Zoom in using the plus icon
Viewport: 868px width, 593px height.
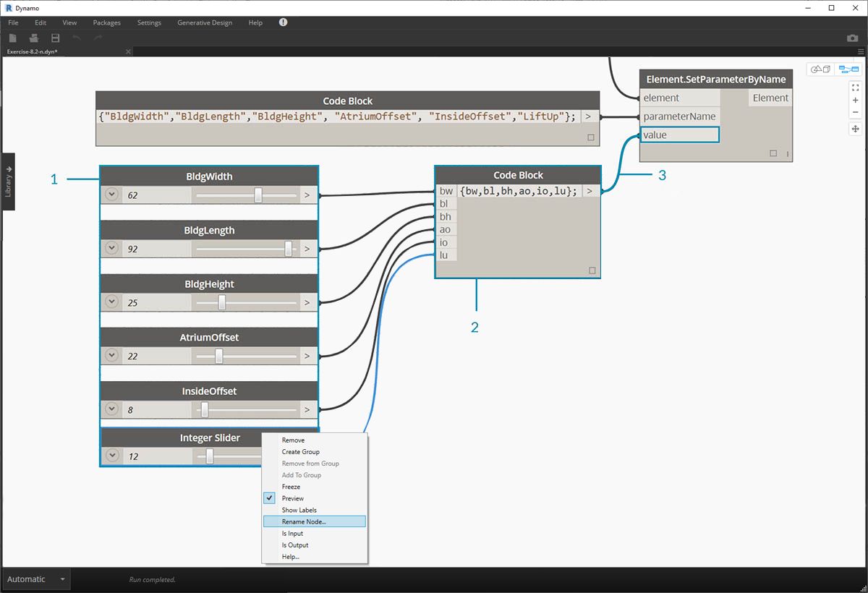pos(856,100)
